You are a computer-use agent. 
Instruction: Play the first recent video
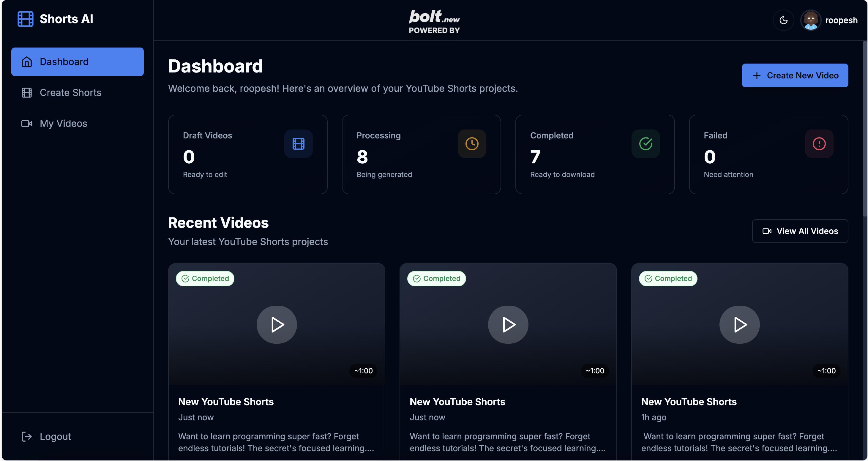(x=277, y=325)
